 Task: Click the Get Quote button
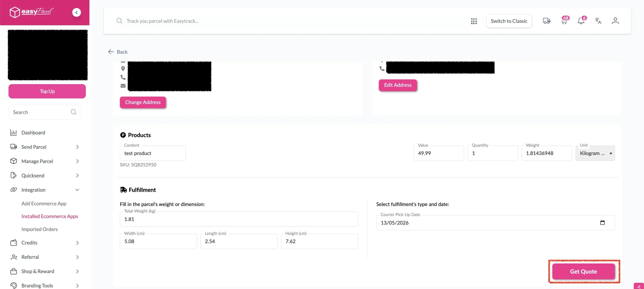tap(583, 271)
